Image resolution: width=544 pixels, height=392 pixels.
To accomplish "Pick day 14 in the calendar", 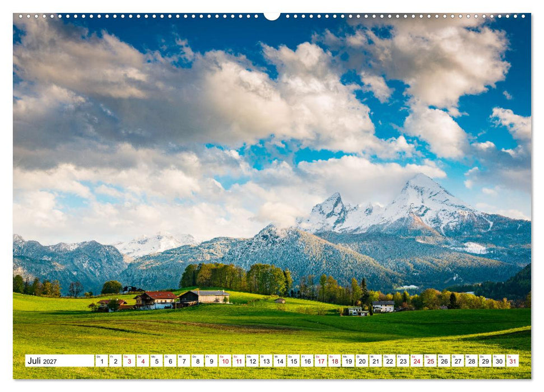I will click(x=280, y=361).
